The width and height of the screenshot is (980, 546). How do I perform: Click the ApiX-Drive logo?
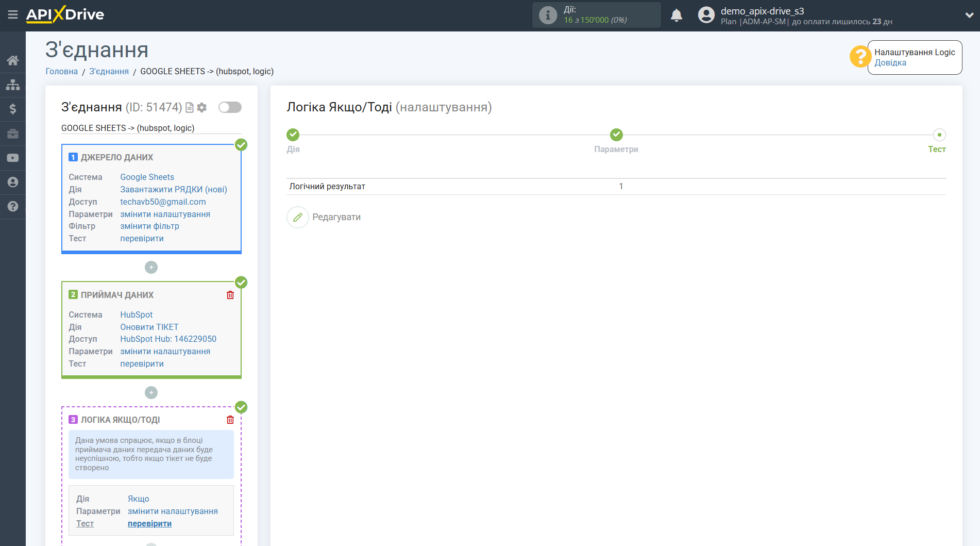click(65, 14)
